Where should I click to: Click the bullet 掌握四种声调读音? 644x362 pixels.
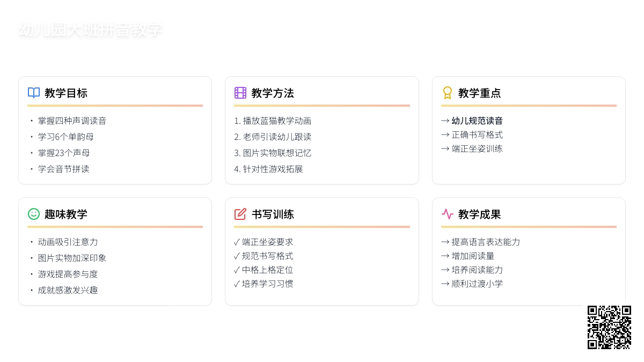(72, 121)
